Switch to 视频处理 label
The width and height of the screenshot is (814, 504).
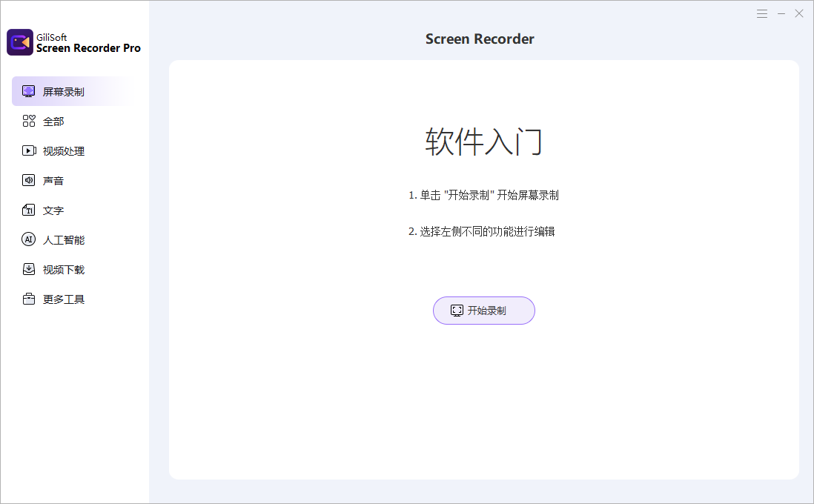click(63, 151)
